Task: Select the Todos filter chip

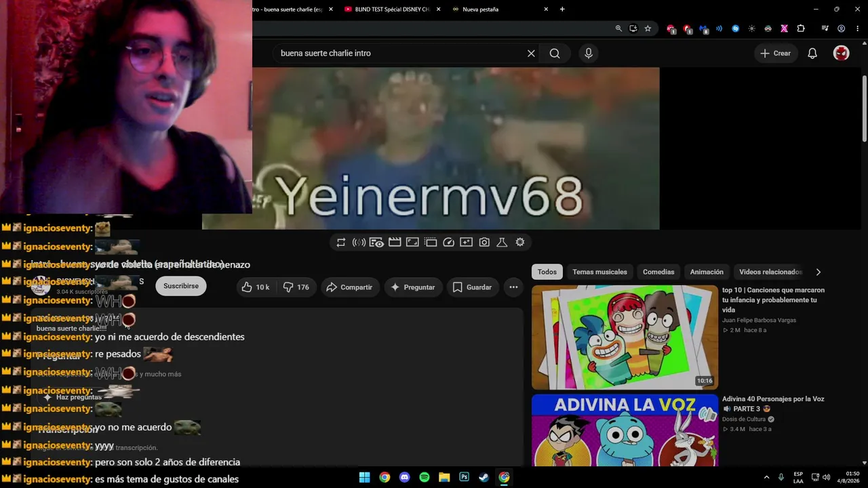Action: tap(547, 272)
